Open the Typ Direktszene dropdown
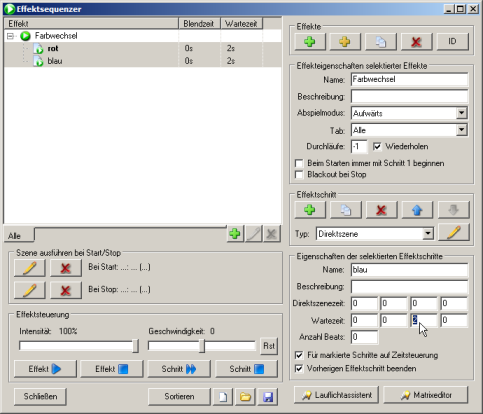 point(428,234)
